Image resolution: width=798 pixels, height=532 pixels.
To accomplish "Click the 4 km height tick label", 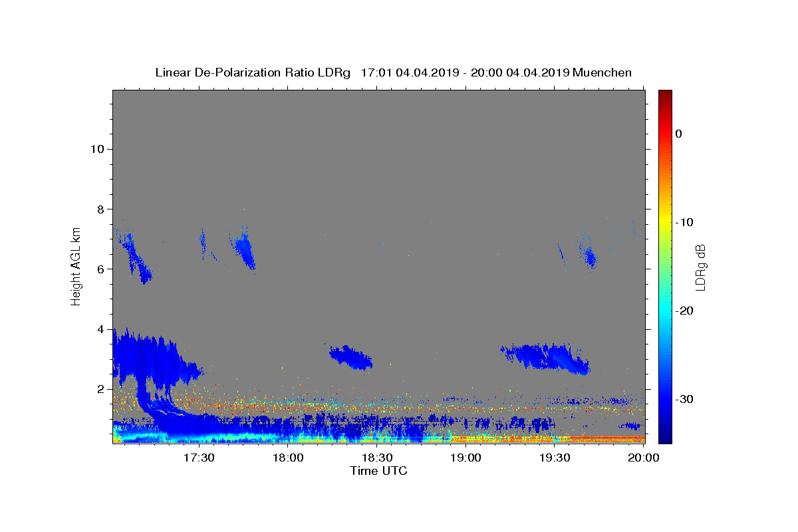I will click(101, 329).
